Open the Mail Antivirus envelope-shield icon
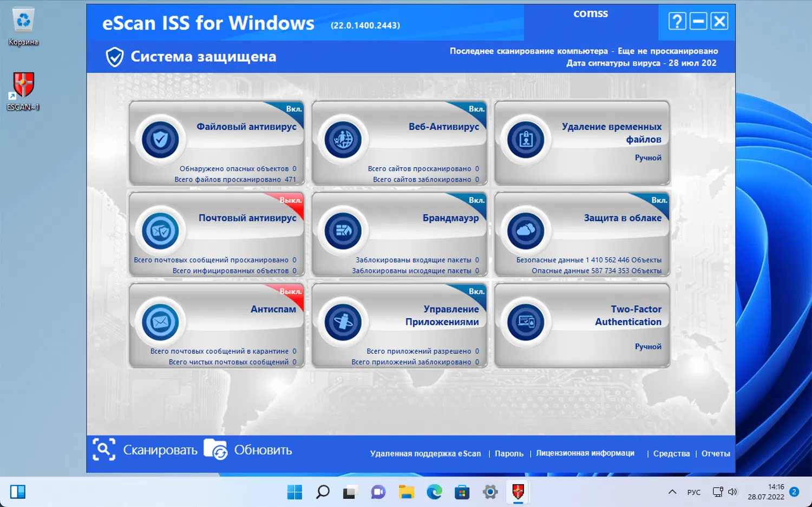Image resolution: width=812 pixels, height=507 pixels. (x=160, y=231)
